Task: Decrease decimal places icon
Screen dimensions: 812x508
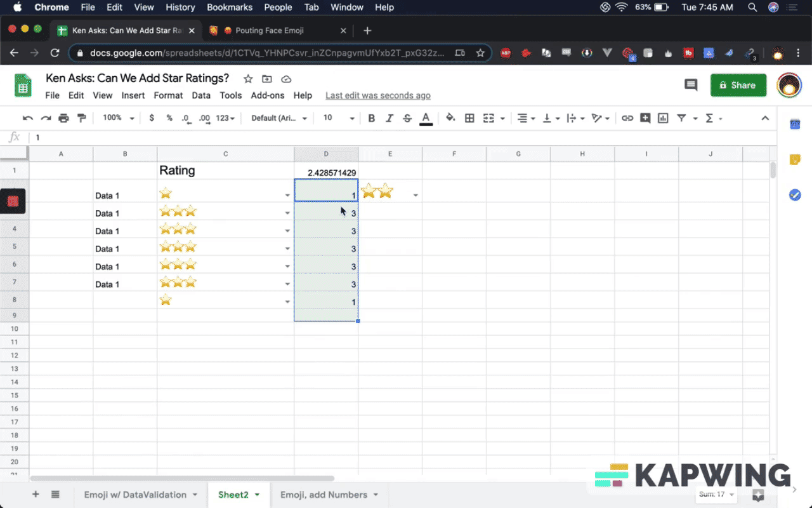Action: pyautogui.click(x=187, y=118)
